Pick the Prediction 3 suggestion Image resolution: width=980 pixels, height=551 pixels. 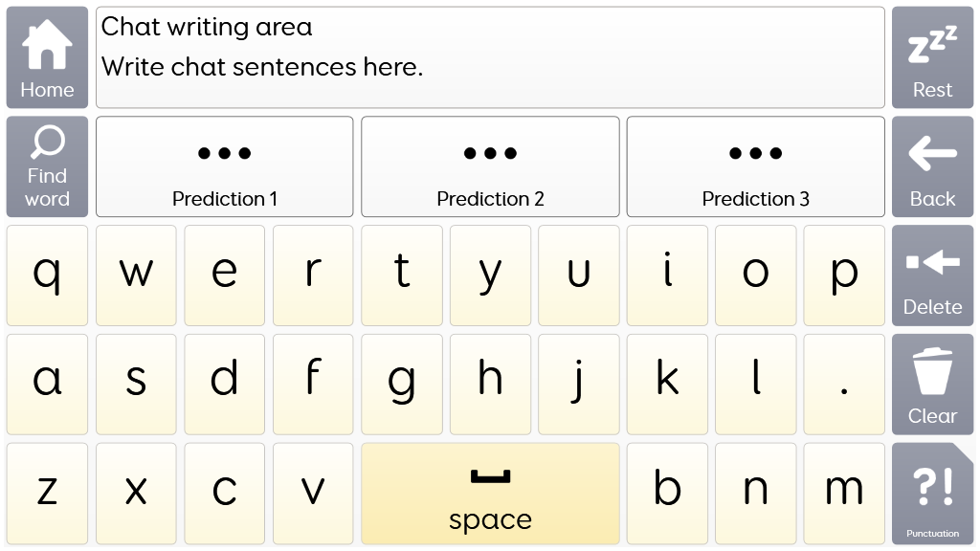(756, 166)
